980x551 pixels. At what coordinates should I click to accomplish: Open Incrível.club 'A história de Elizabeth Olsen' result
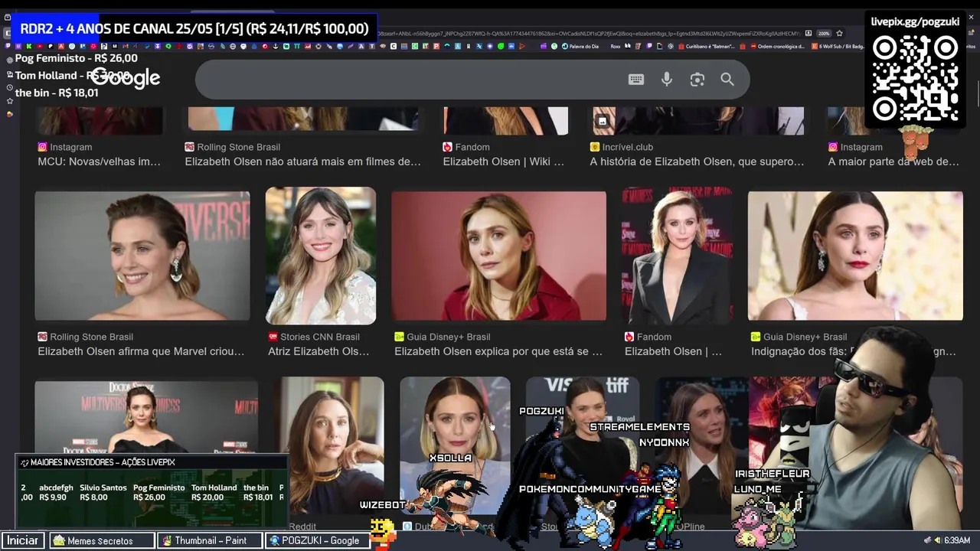coord(697,161)
